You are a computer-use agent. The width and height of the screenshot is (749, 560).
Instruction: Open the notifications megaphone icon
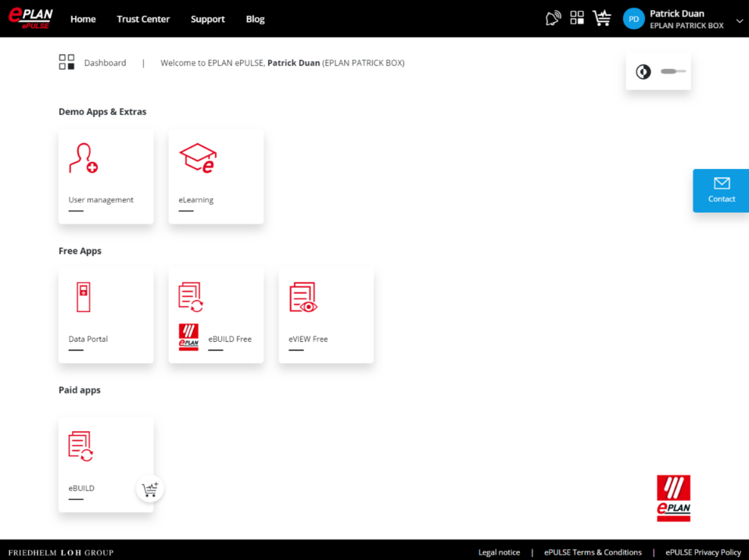coord(553,19)
